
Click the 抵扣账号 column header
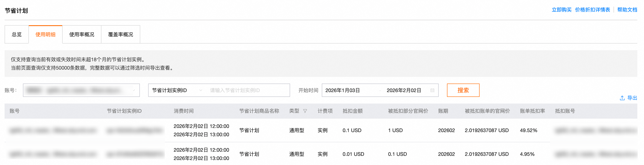[565, 111]
